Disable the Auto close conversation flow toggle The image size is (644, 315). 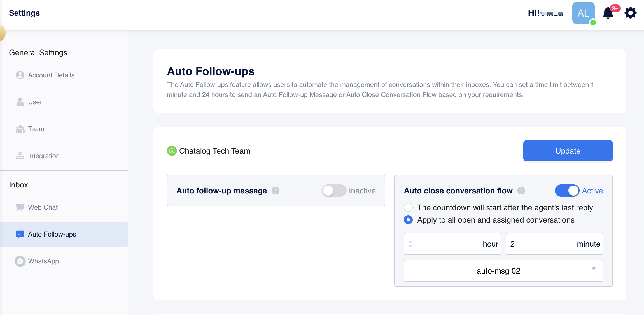(x=567, y=191)
